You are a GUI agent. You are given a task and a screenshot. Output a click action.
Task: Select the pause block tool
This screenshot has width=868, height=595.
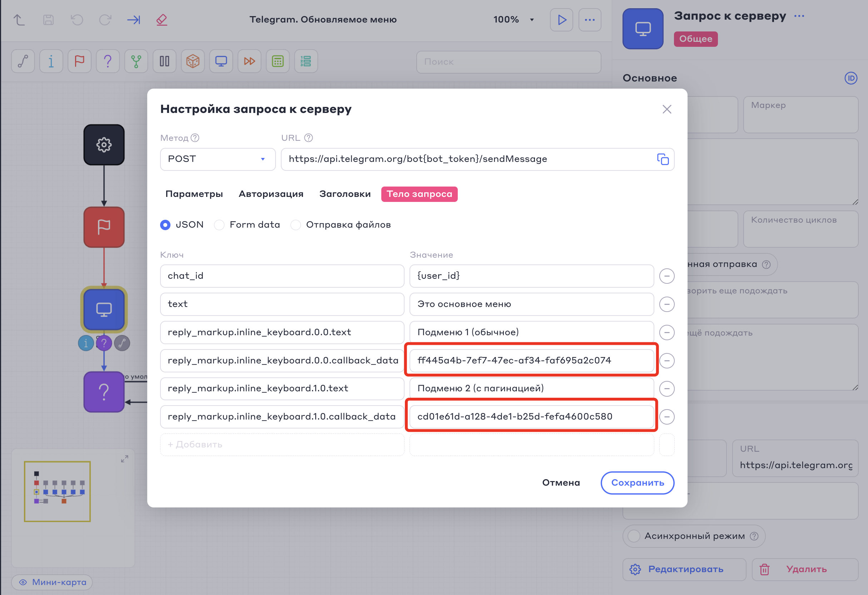165,61
